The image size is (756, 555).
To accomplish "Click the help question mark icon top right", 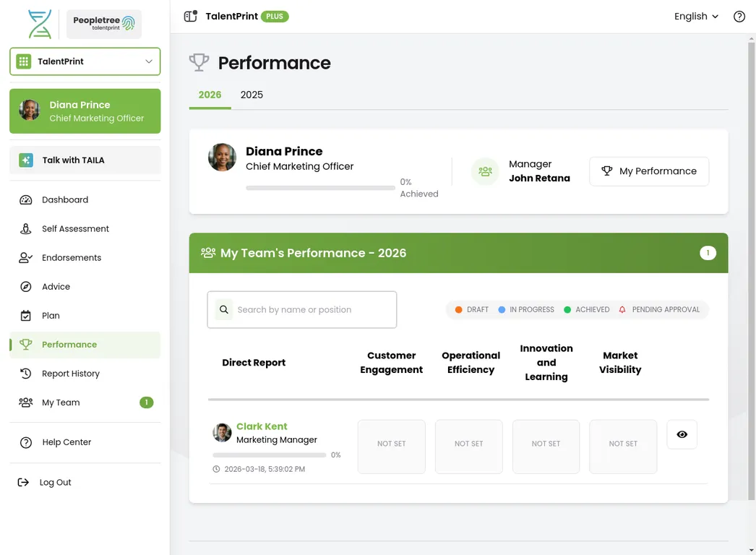I will tap(739, 17).
